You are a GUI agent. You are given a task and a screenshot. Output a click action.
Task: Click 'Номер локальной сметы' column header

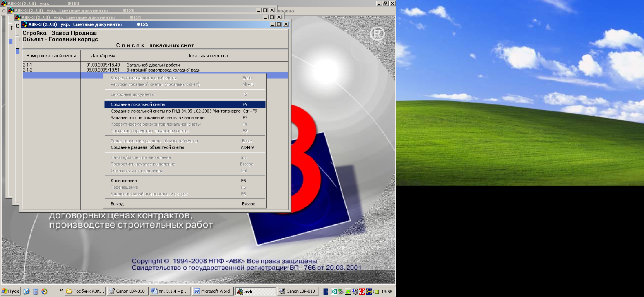click(51, 56)
